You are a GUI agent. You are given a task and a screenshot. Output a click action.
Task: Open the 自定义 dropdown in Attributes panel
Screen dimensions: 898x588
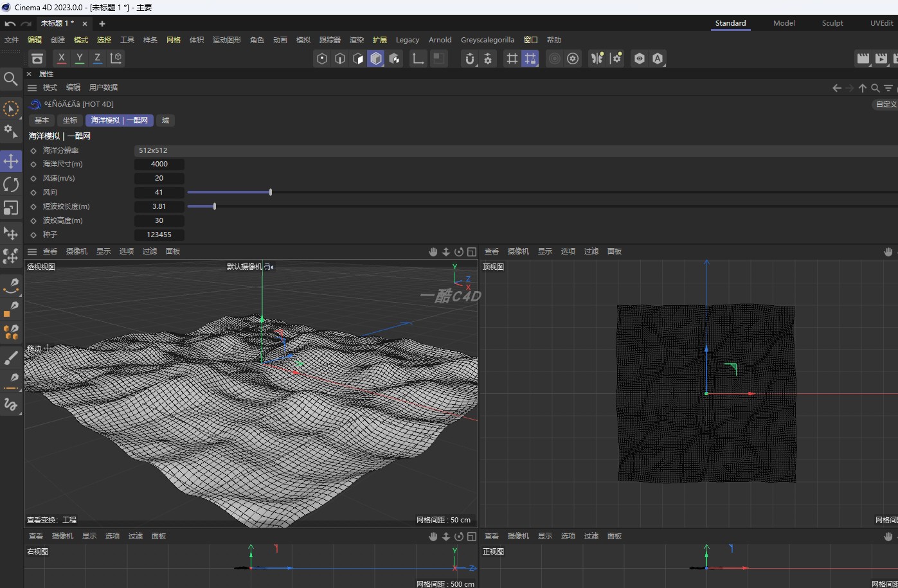coord(885,104)
